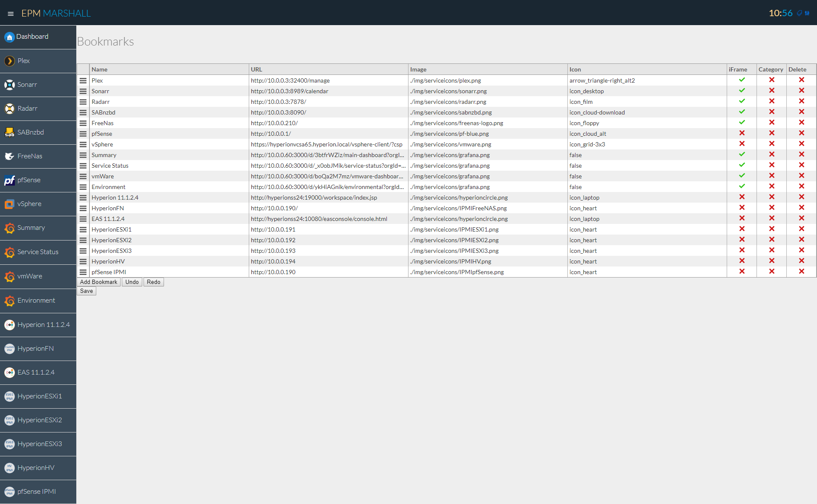This screenshot has width=817, height=504.
Task: Toggle iFrame for the SABnzbd bookmark
Action: [742, 112]
